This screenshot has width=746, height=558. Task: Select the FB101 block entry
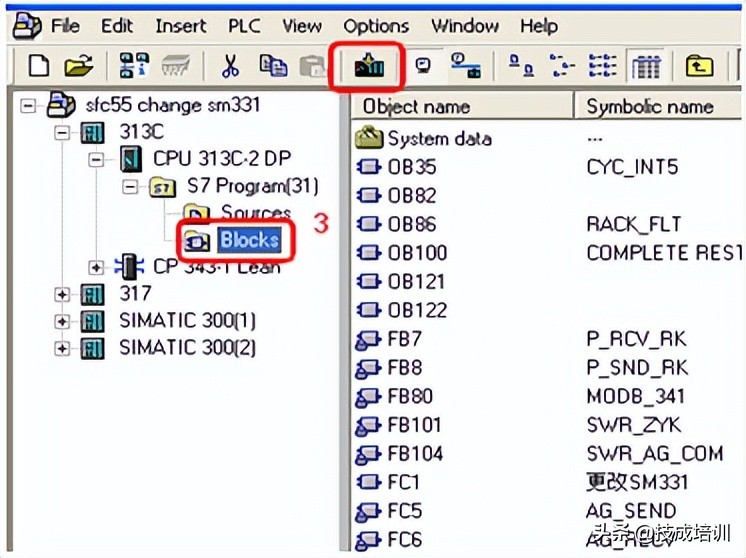[414, 425]
